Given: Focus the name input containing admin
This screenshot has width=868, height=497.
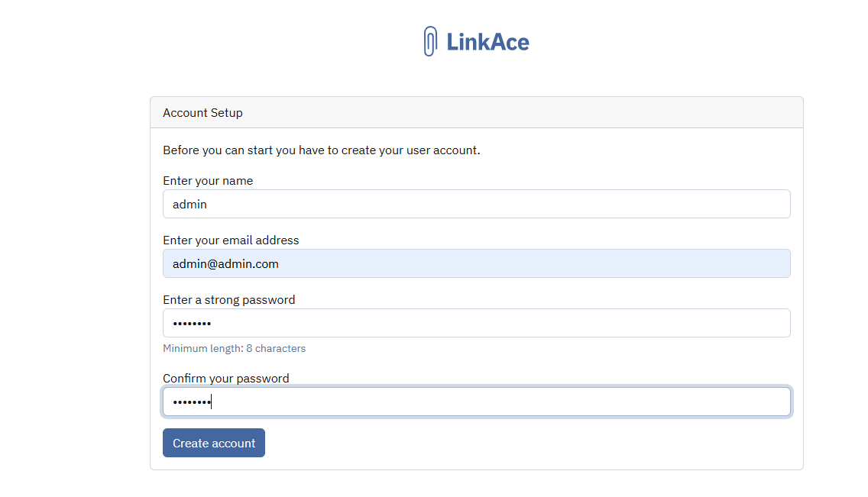Looking at the screenshot, I should click(x=477, y=204).
